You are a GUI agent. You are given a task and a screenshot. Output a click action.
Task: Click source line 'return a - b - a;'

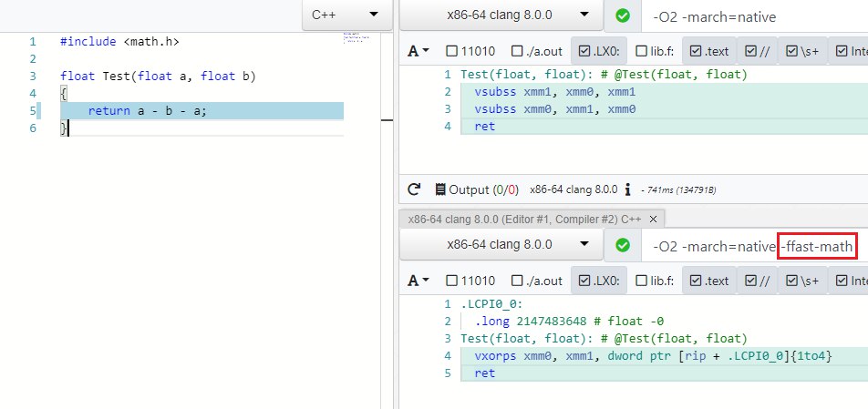point(148,110)
